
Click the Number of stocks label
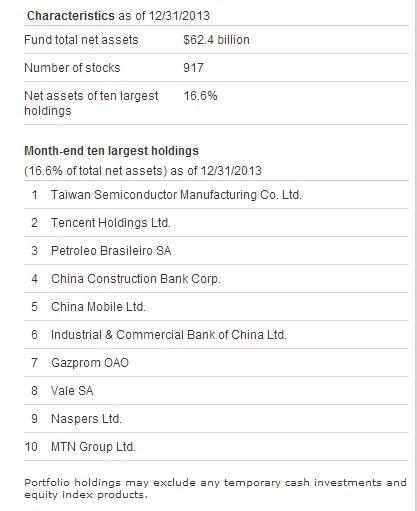[72, 68]
